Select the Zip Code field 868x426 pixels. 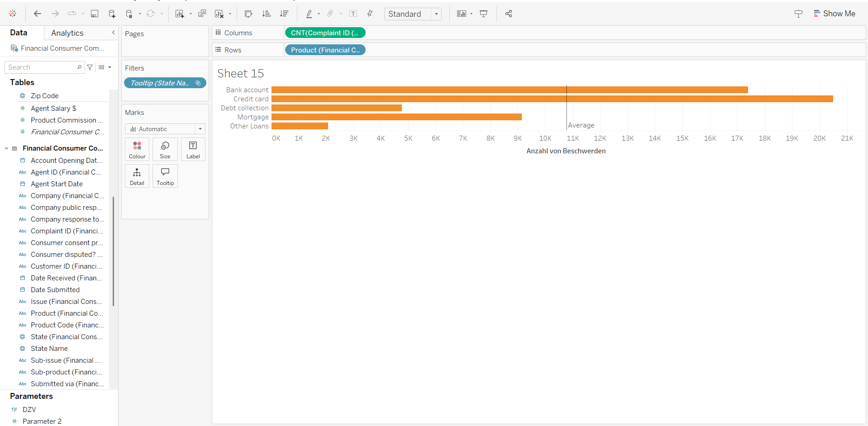[x=44, y=96]
